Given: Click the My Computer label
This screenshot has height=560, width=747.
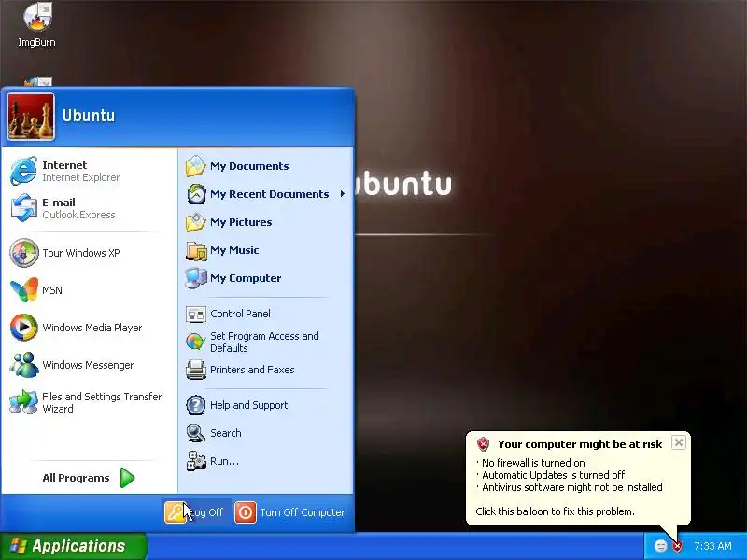Looking at the screenshot, I should coord(246,278).
